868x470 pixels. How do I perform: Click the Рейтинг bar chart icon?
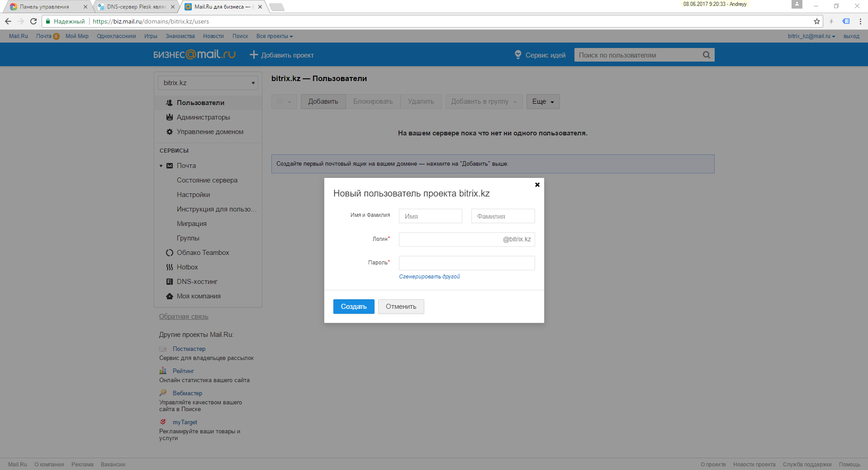click(163, 370)
